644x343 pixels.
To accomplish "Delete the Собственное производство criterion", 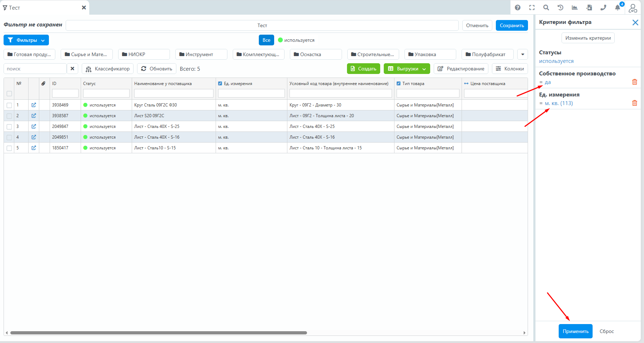I will pos(634,82).
